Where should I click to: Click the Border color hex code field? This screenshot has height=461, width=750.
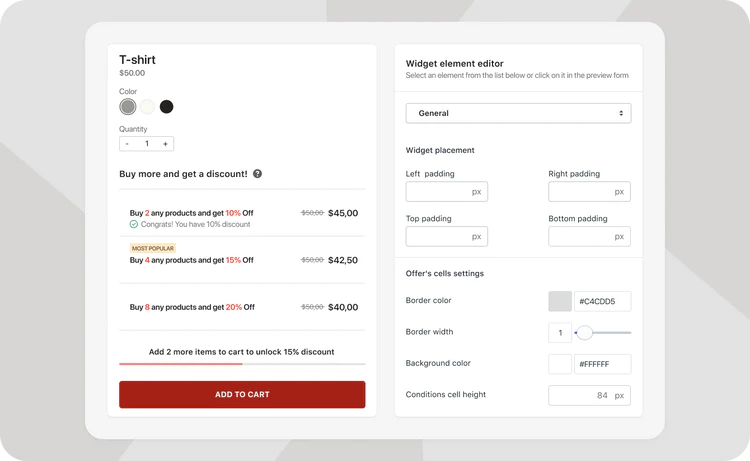pyautogui.click(x=603, y=301)
